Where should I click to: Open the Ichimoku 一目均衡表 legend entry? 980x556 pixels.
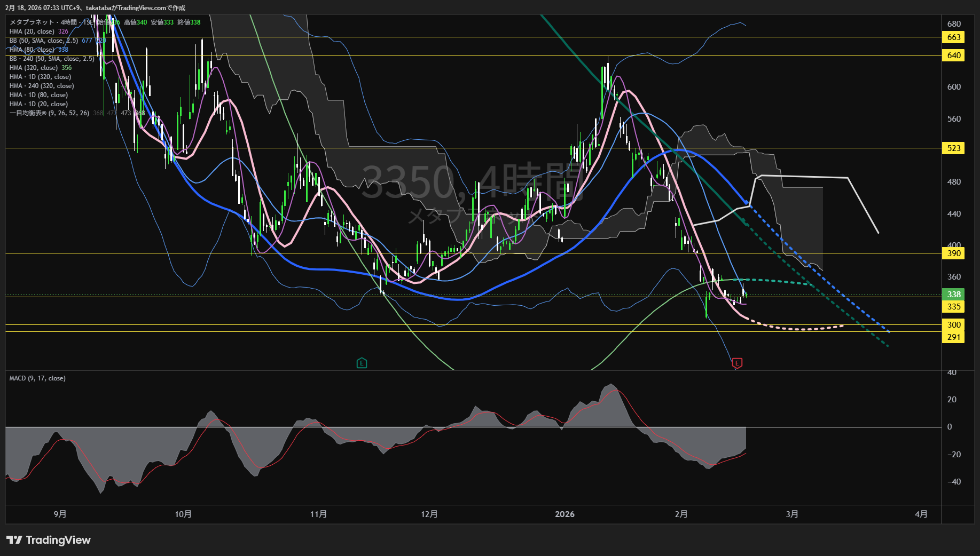49,113
